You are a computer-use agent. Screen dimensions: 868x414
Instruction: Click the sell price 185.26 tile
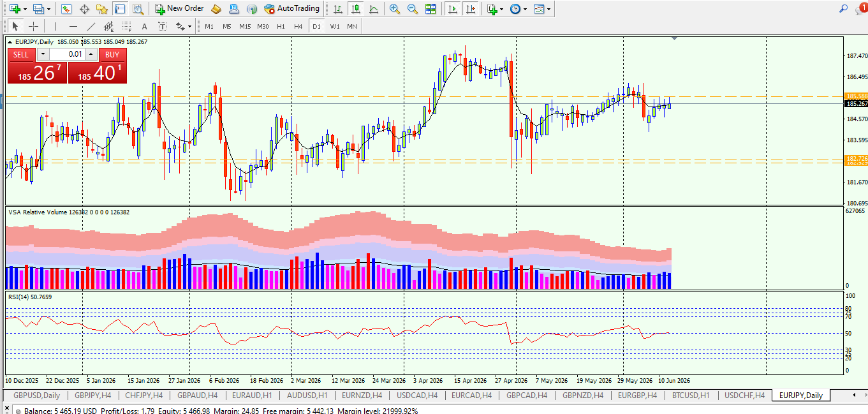[x=37, y=72]
